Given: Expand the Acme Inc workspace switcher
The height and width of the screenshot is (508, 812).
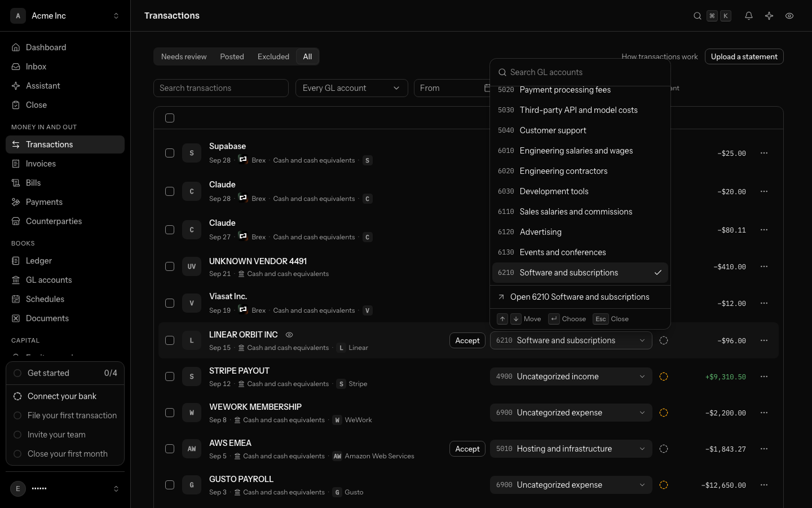Looking at the screenshot, I should click(65, 16).
